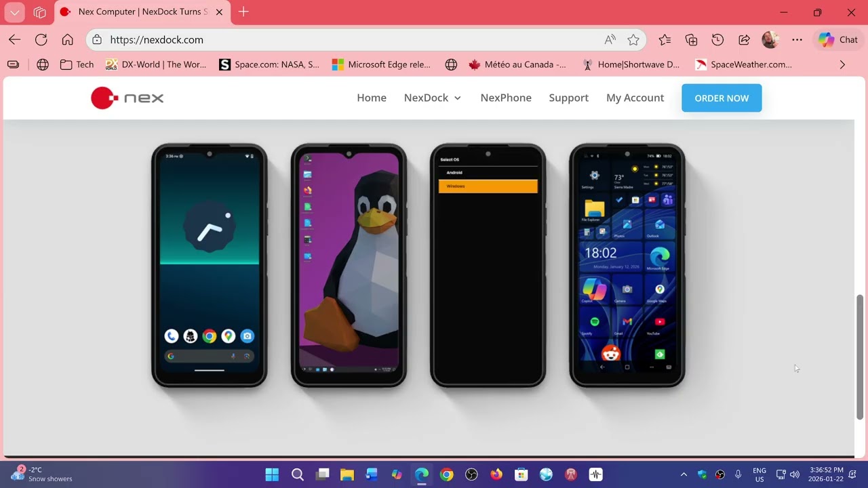View site information lock icon

point(97,40)
